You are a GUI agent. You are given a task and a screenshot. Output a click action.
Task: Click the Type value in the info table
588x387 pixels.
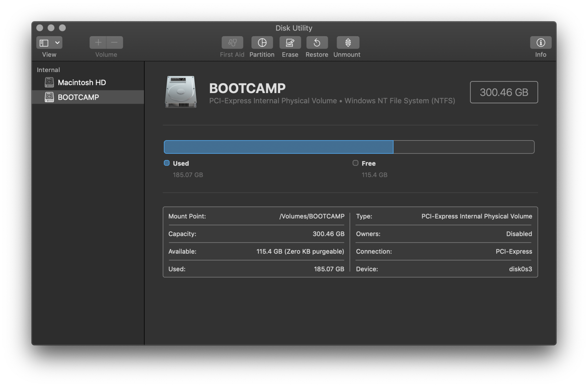(477, 216)
